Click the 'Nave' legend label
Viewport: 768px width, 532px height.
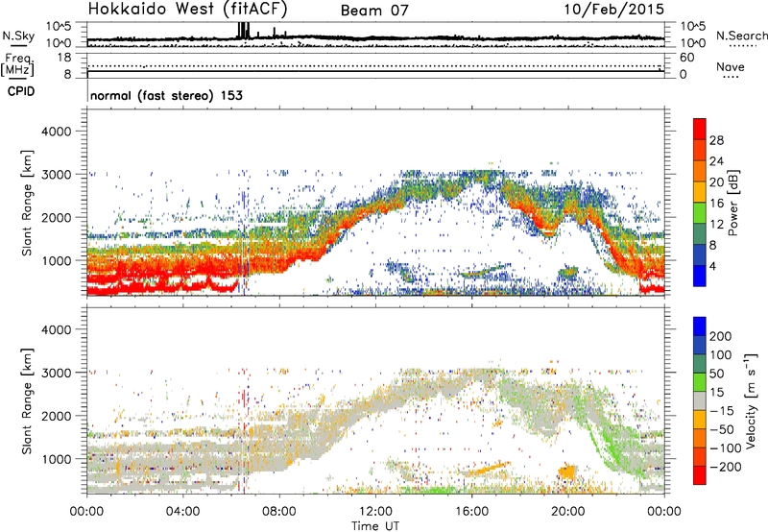(x=730, y=66)
